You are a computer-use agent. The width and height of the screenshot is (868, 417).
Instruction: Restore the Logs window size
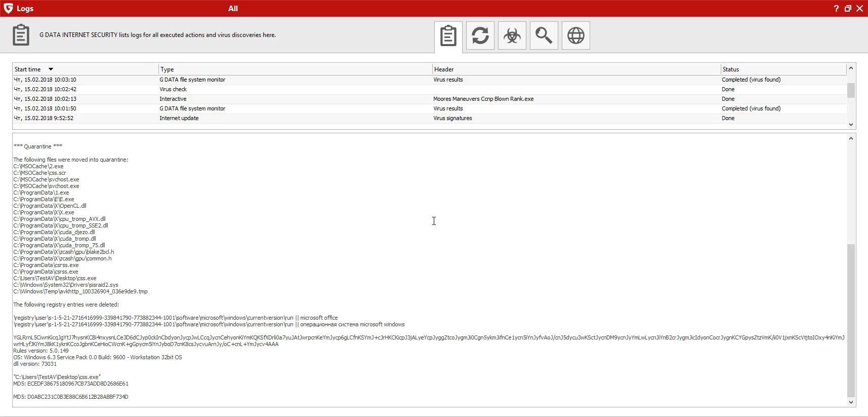tap(848, 9)
